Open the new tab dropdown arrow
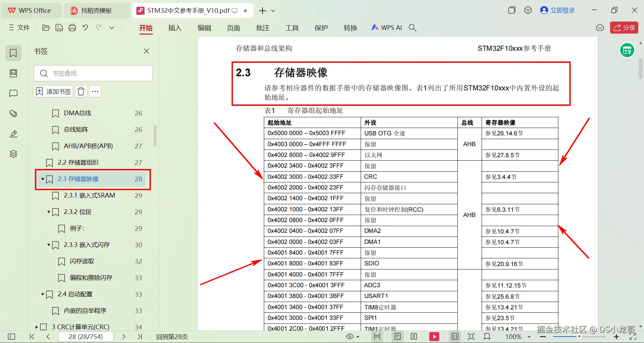The image size is (644, 343). coord(273,11)
